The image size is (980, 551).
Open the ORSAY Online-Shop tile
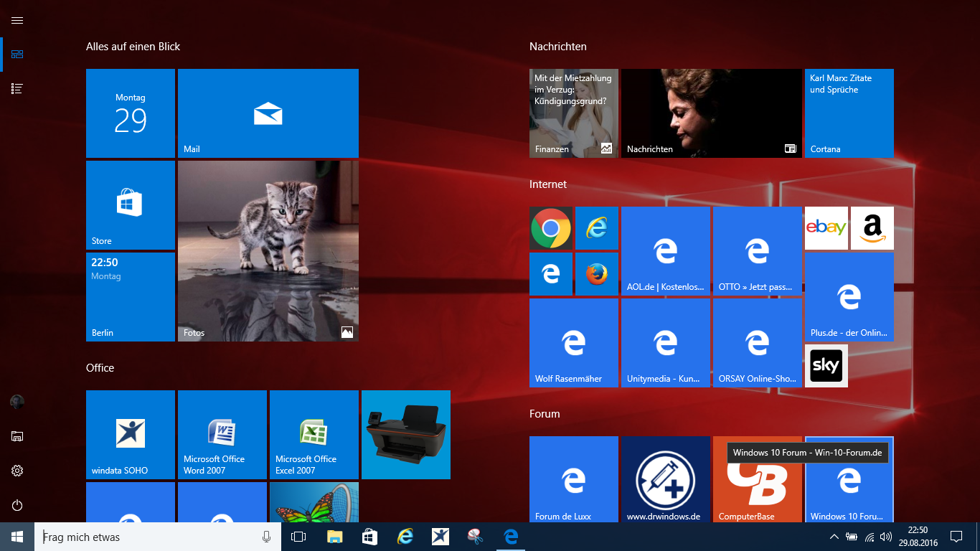tap(758, 343)
